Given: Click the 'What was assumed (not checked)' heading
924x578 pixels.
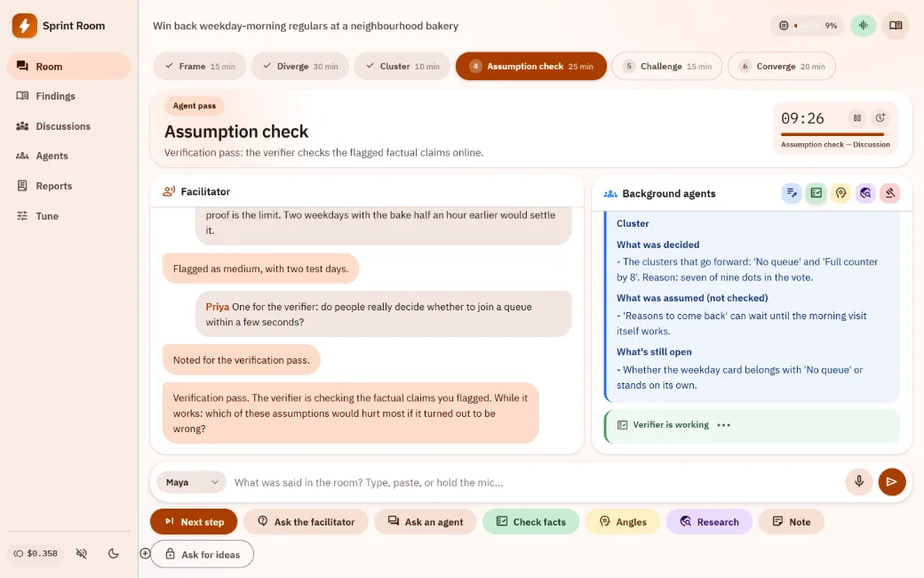Looking at the screenshot, I should click(x=692, y=298).
